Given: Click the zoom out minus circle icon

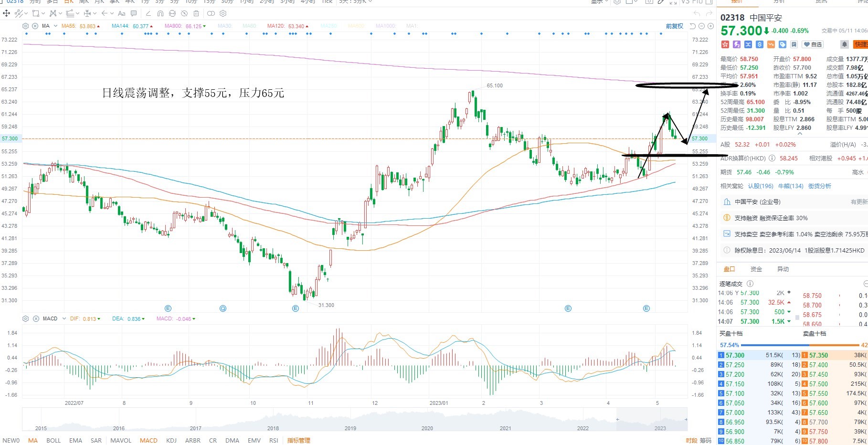Looking at the screenshot, I should 701,26.
